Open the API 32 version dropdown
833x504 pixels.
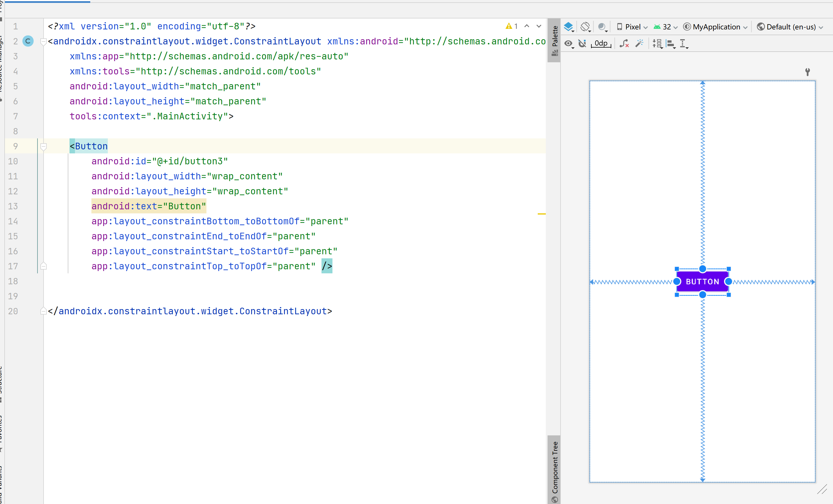(x=666, y=27)
